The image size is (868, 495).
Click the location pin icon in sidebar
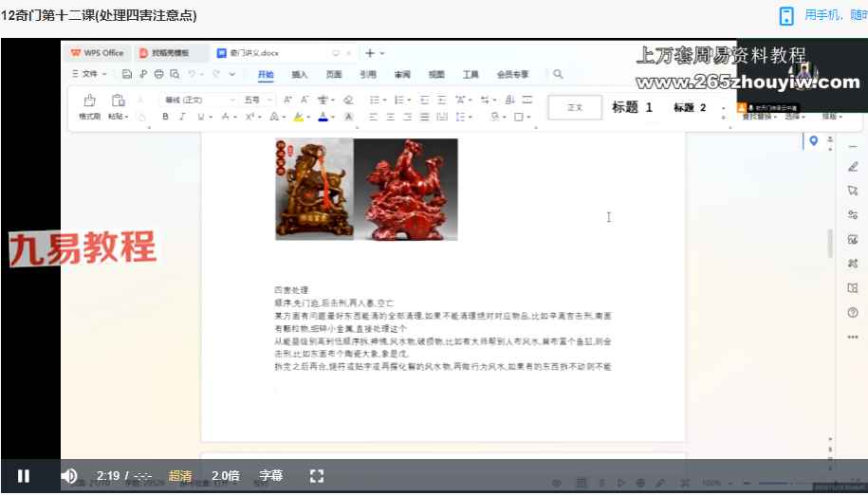[813, 141]
